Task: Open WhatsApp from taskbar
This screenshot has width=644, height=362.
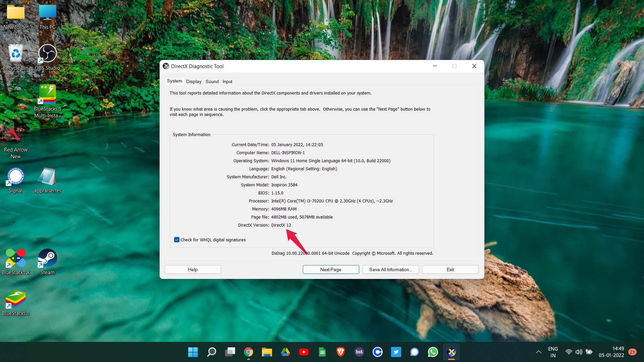Action: pos(433,352)
